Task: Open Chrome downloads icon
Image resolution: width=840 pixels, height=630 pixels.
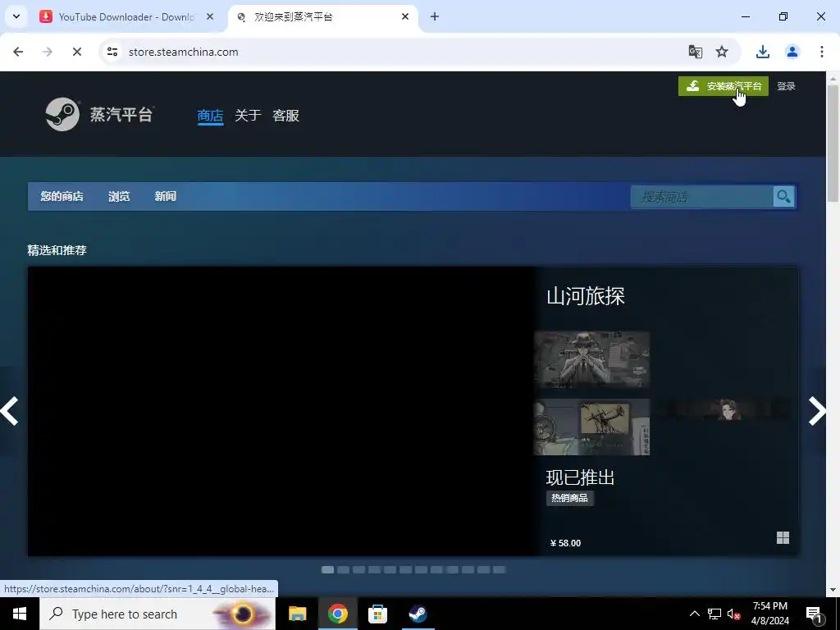Action: pyautogui.click(x=763, y=52)
